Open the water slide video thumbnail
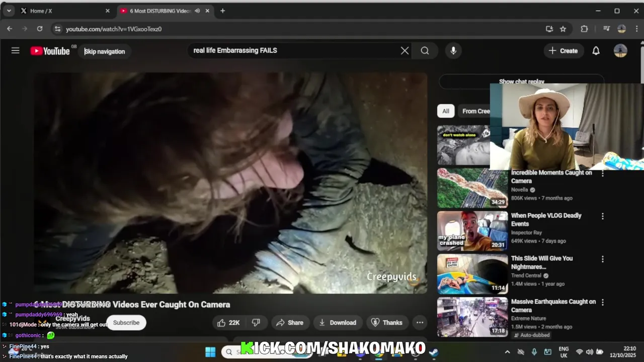Image resolution: width=644 pixels, height=362 pixels. click(x=472, y=274)
